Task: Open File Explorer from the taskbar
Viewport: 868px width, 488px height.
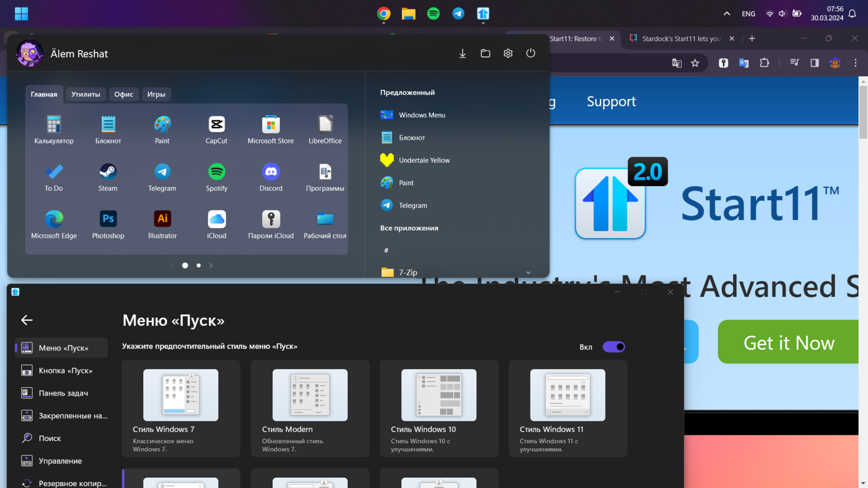Action: coord(408,13)
